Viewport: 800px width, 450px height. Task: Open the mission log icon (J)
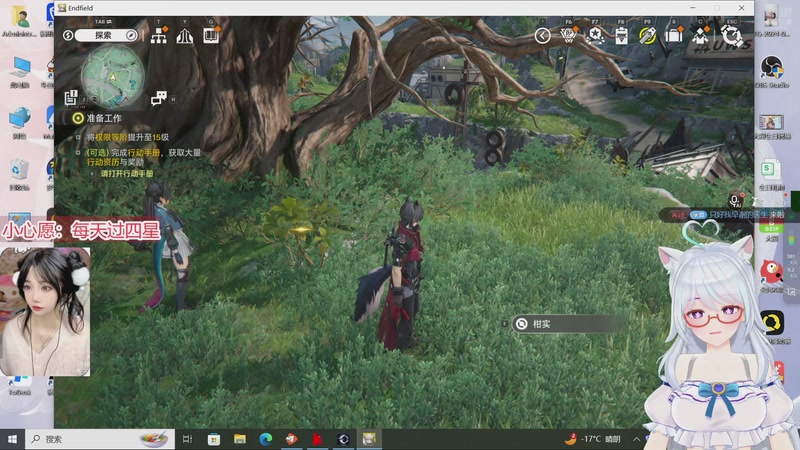pos(71,97)
